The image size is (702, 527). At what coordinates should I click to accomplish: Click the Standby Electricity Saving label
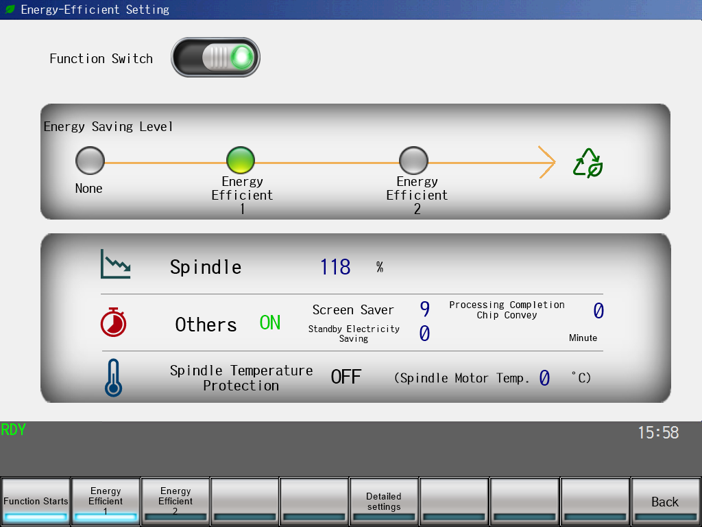tap(354, 334)
